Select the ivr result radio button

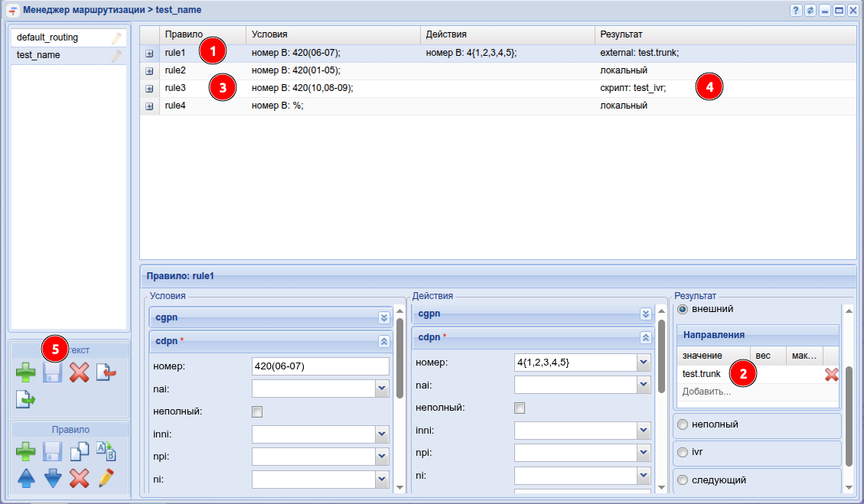coord(682,452)
